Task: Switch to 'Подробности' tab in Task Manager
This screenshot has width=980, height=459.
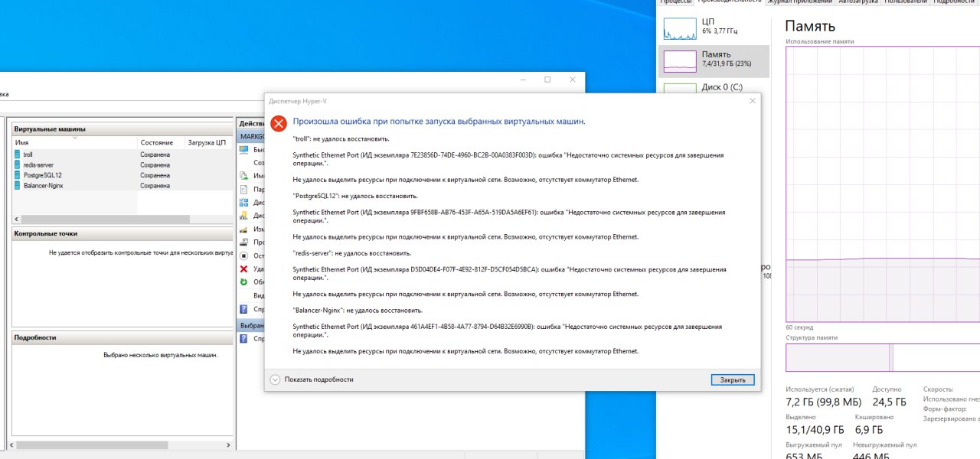Action: 954,2
